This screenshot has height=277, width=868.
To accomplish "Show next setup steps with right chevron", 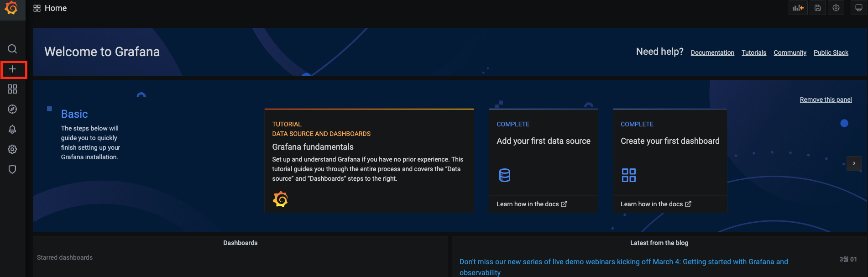I will tap(854, 163).
